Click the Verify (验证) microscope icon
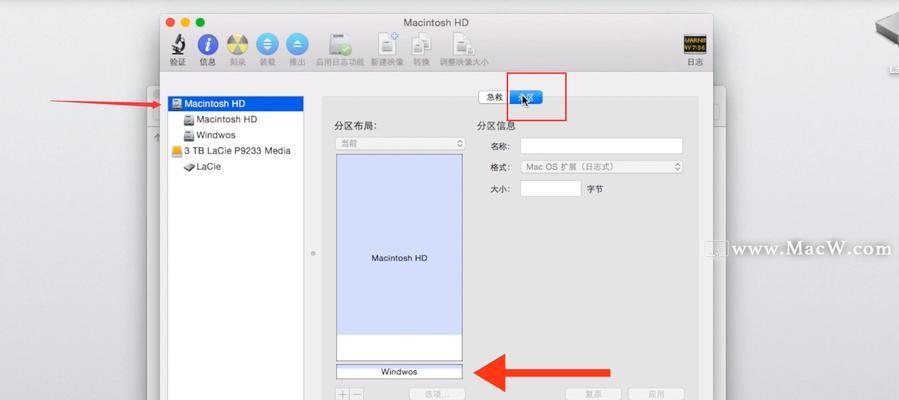899x400 pixels. (x=178, y=45)
